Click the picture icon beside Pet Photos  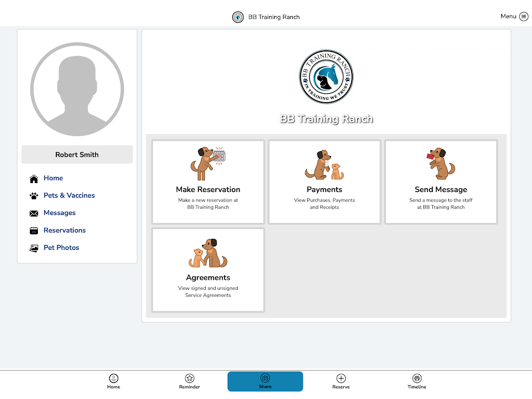point(34,248)
